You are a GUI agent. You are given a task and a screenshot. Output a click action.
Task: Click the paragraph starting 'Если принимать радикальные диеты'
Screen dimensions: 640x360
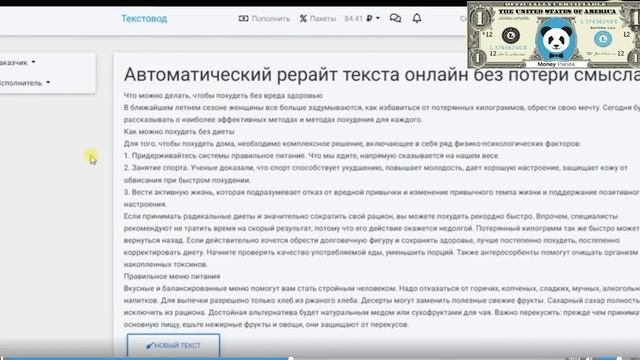(x=382, y=240)
